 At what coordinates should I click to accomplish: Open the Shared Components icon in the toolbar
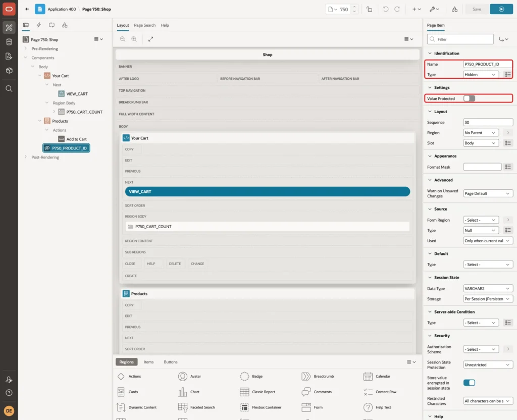coord(454,9)
